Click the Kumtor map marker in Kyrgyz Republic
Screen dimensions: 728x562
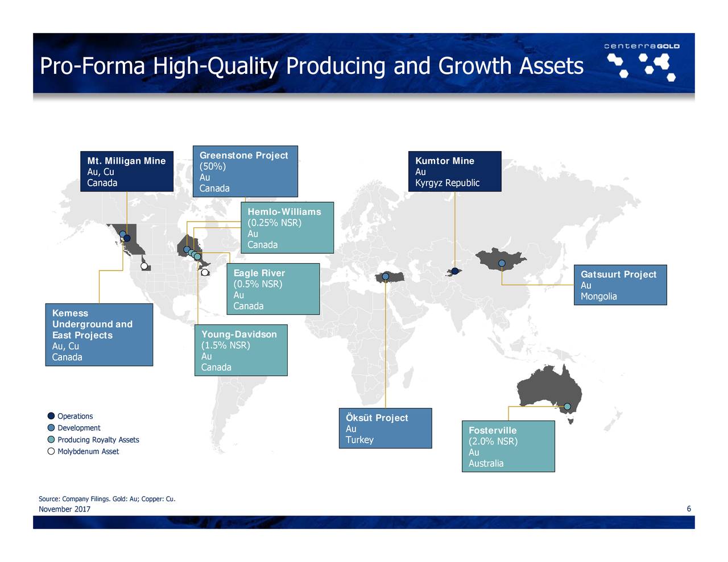coord(455,271)
